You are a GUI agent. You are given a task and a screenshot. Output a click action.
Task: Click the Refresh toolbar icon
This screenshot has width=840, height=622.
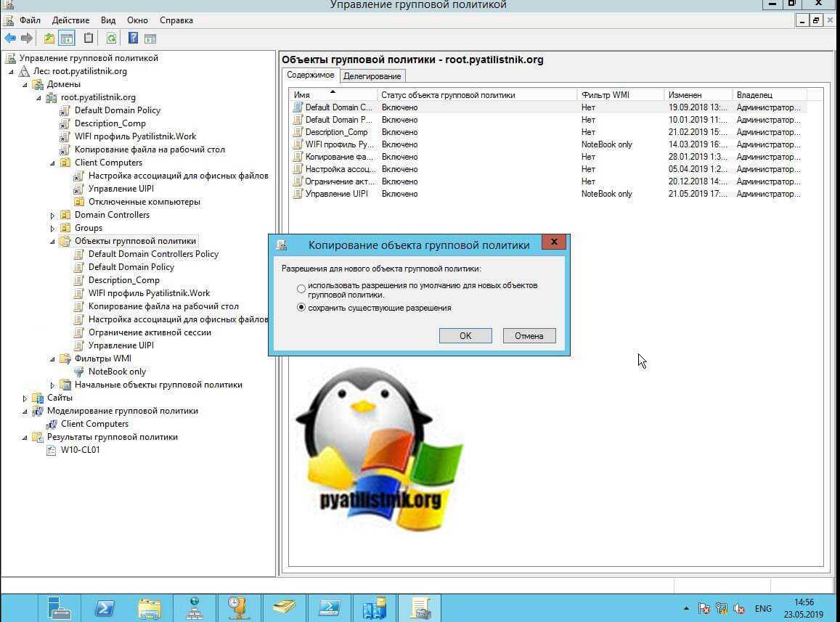point(111,38)
